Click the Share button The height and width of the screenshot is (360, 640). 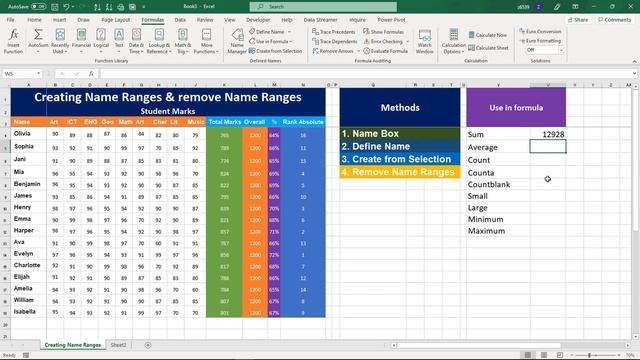tap(578, 20)
